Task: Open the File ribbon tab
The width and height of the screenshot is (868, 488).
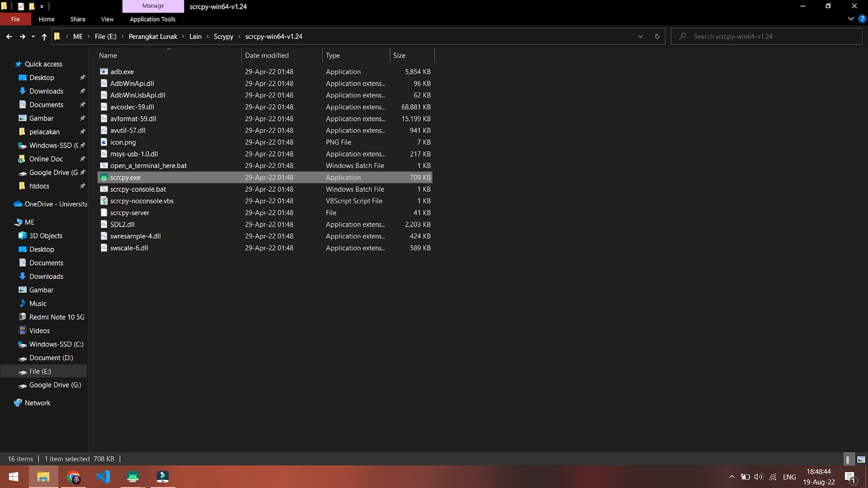Action: (x=15, y=19)
